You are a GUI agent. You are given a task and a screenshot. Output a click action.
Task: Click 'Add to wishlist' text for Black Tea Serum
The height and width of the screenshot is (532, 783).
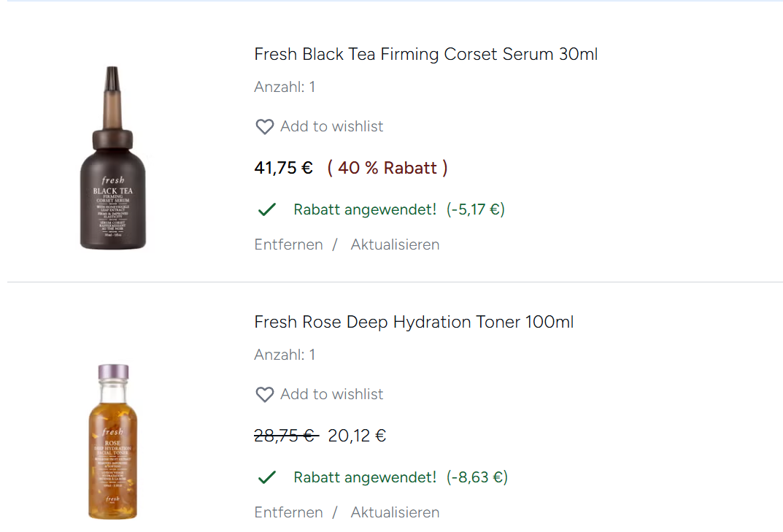[331, 126]
